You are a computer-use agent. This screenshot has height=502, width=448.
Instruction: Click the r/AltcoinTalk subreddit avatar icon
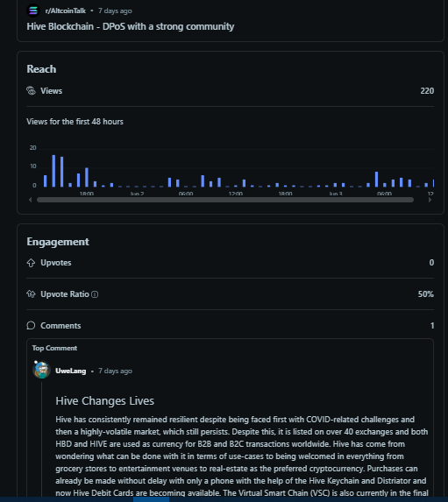(33, 11)
